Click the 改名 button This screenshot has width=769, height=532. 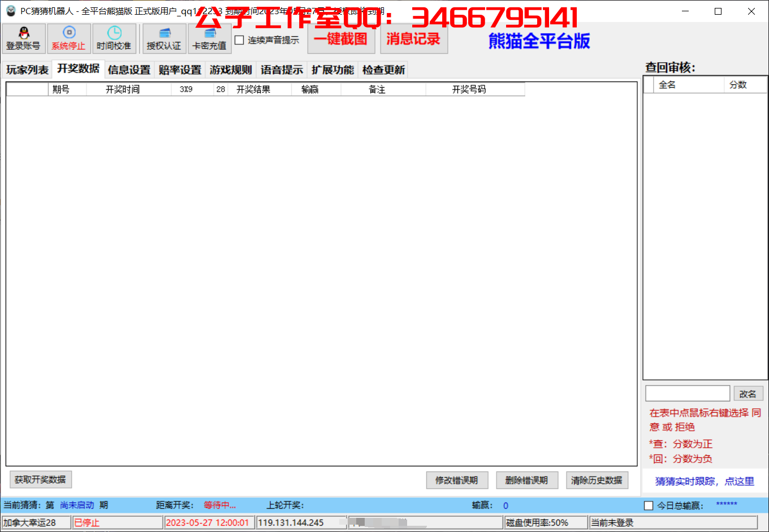point(748,393)
